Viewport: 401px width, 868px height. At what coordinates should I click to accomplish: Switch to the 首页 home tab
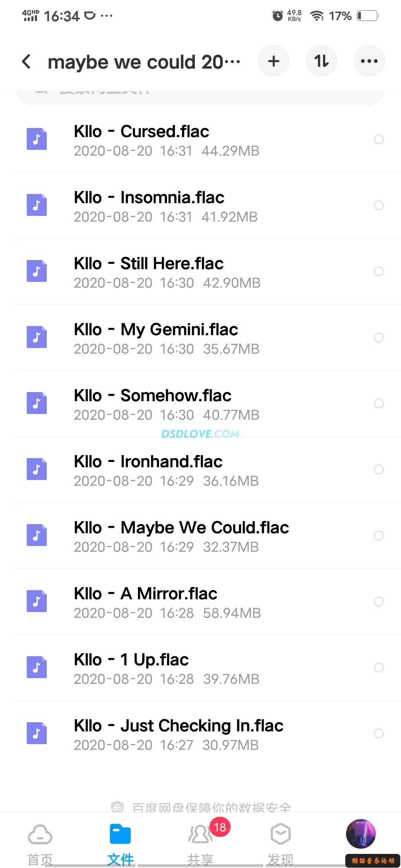point(40,842)
